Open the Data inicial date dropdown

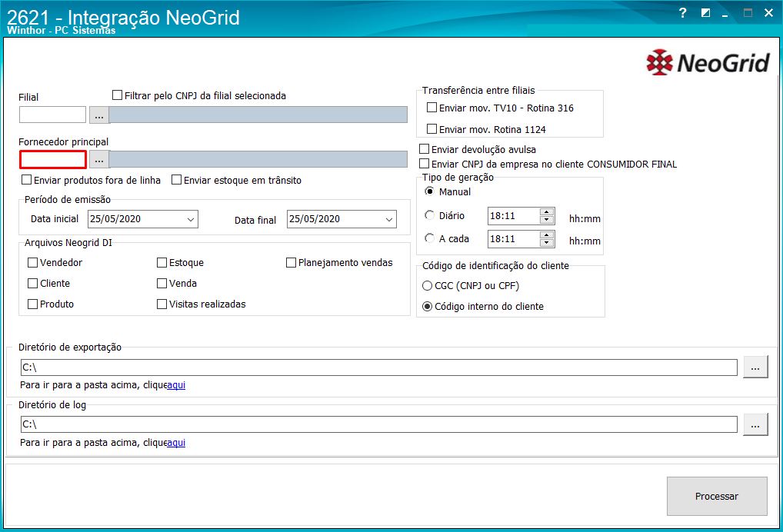190,220
